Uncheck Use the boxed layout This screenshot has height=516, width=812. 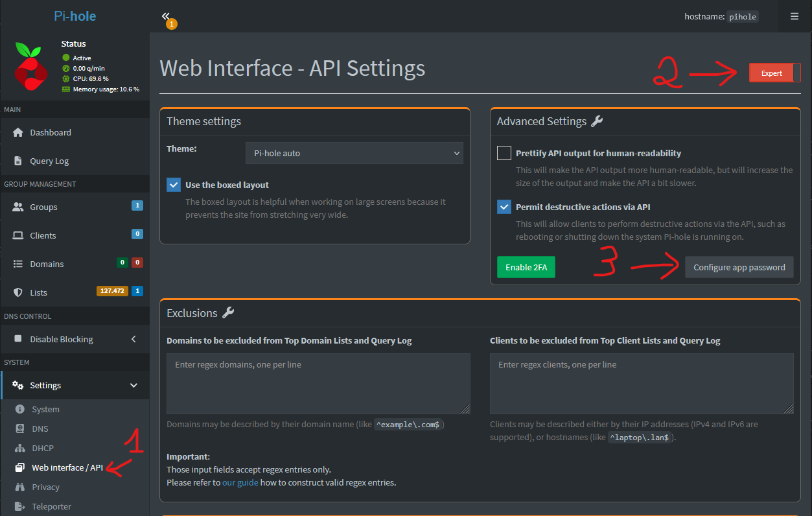(174, 185)
